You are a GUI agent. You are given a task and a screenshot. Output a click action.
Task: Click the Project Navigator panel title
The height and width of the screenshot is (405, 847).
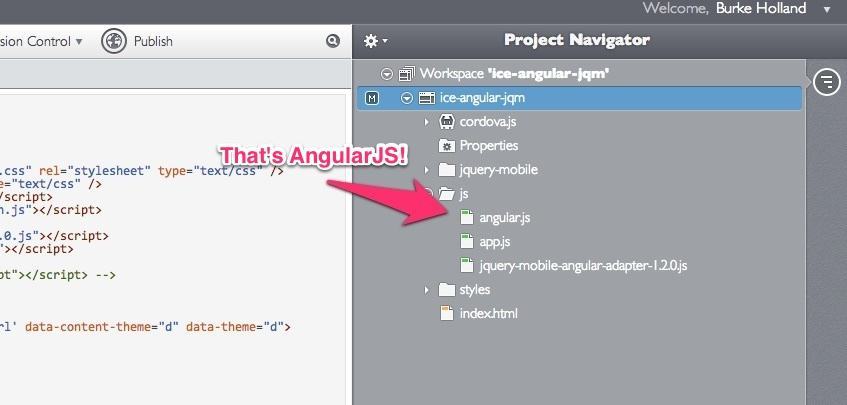(x=577, y=40)
